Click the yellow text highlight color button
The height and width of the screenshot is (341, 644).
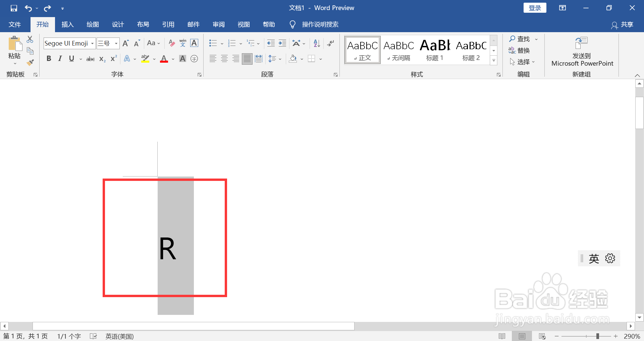(145, 59)
